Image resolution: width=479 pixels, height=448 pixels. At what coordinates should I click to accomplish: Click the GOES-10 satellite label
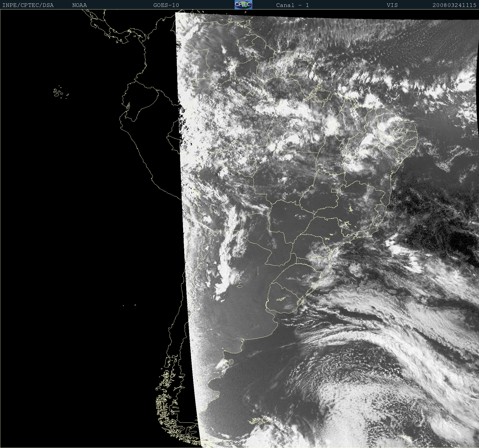(166, 5)
